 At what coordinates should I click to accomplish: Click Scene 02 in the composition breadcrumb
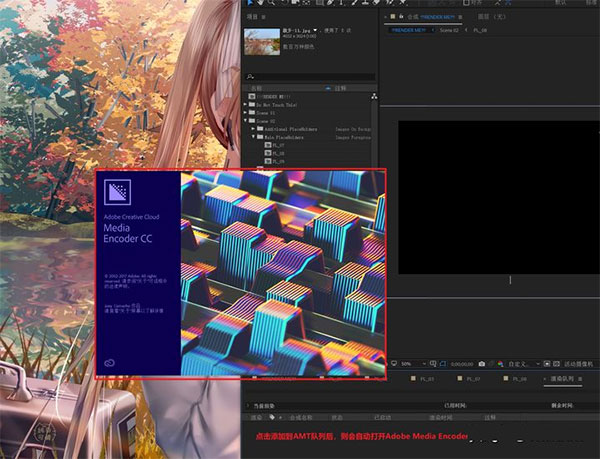(450, 29)
